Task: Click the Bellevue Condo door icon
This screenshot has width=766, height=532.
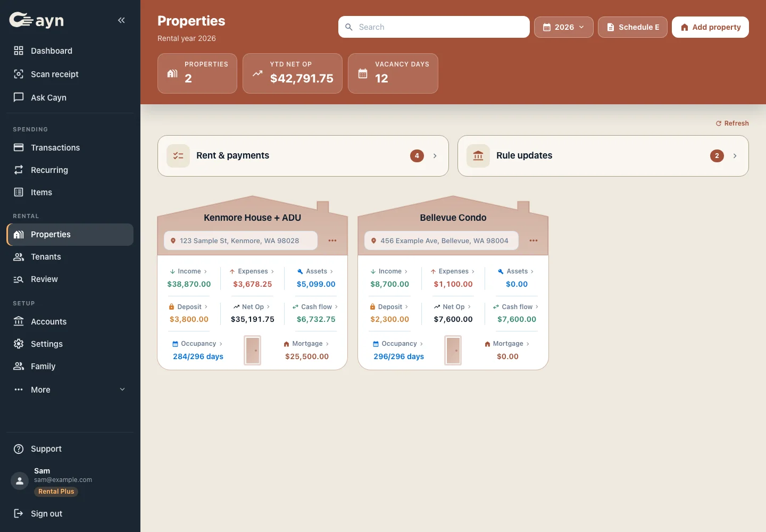Action: point(453,350)
